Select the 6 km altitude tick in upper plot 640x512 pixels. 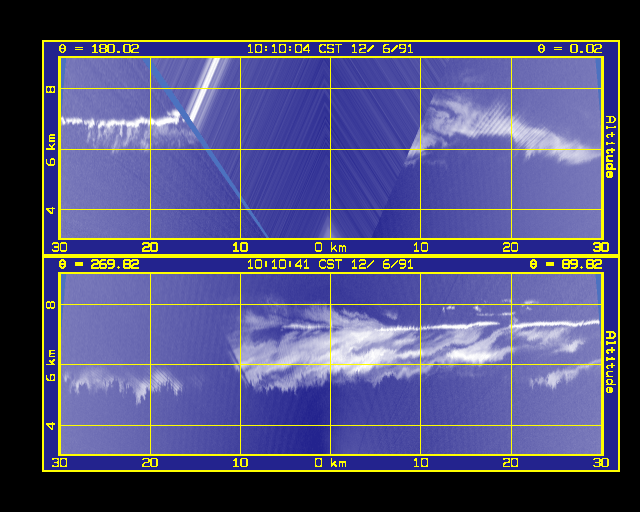[51, 150]
